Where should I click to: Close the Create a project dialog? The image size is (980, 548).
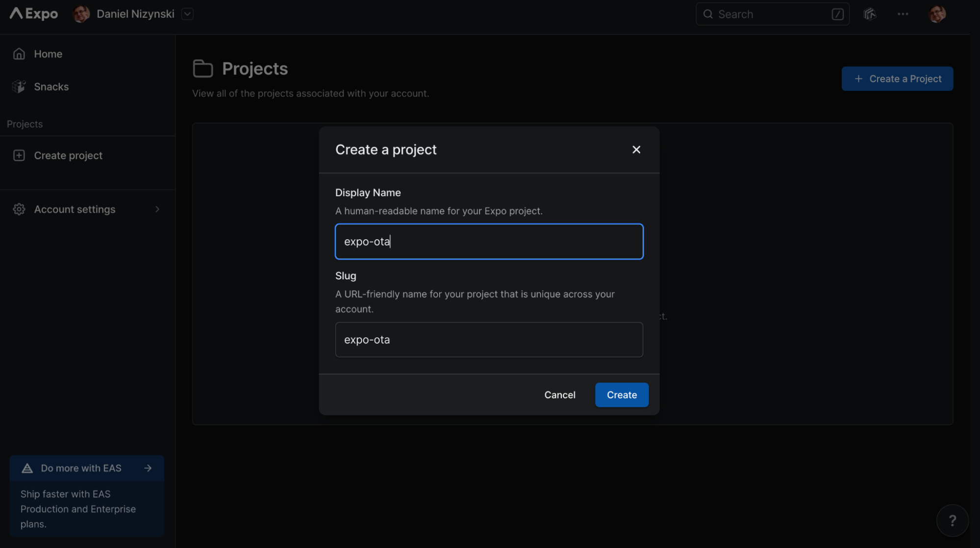click(x=636, y=149)
